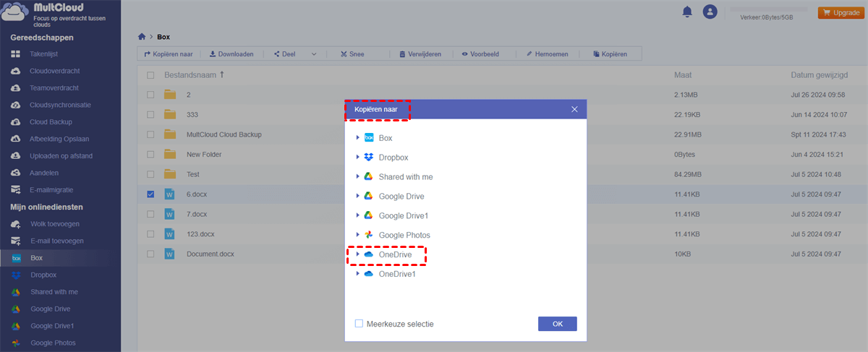Click E-mailmigratie sidebar icon

16,190
